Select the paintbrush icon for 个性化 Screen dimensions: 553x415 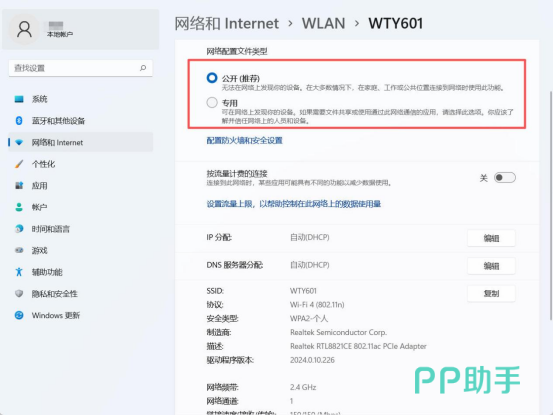click(x=19, y=164)
